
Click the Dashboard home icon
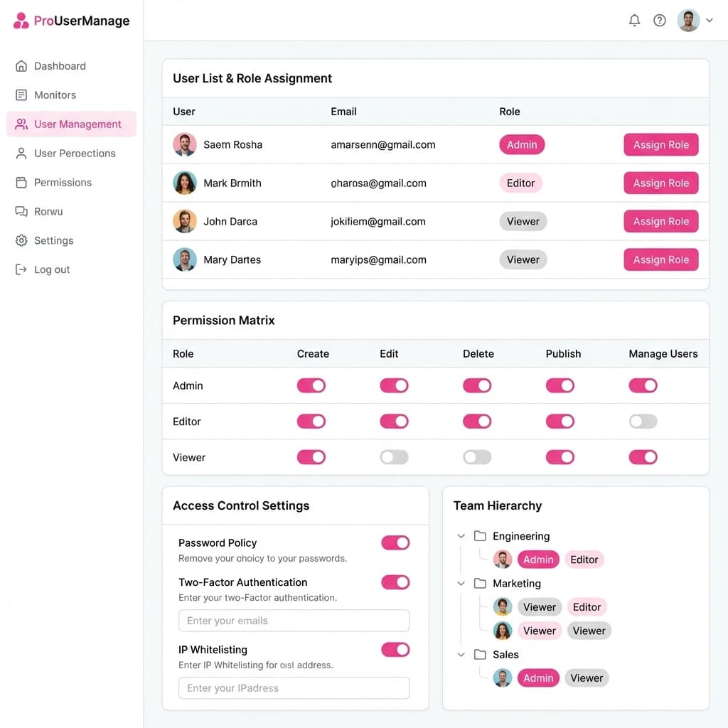click(x=21, y=66)
